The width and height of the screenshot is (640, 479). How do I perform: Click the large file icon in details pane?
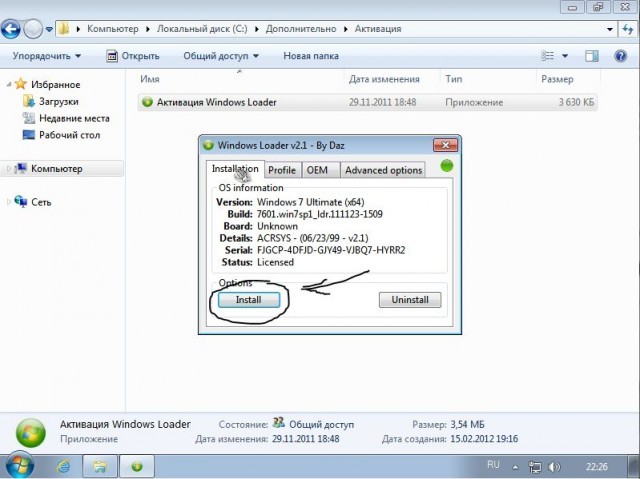(31, 433)
